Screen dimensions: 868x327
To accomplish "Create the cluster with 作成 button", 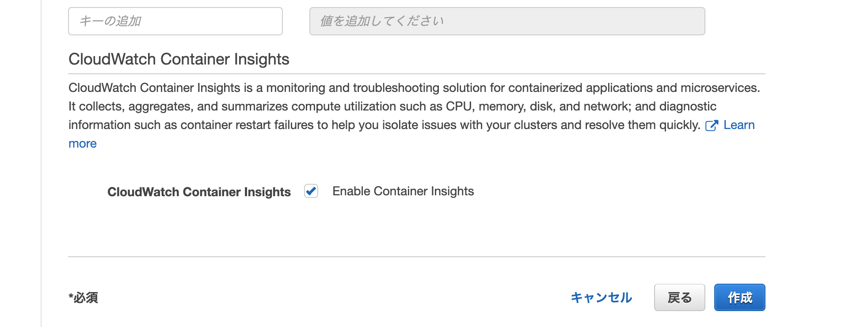I will (739, 297).
